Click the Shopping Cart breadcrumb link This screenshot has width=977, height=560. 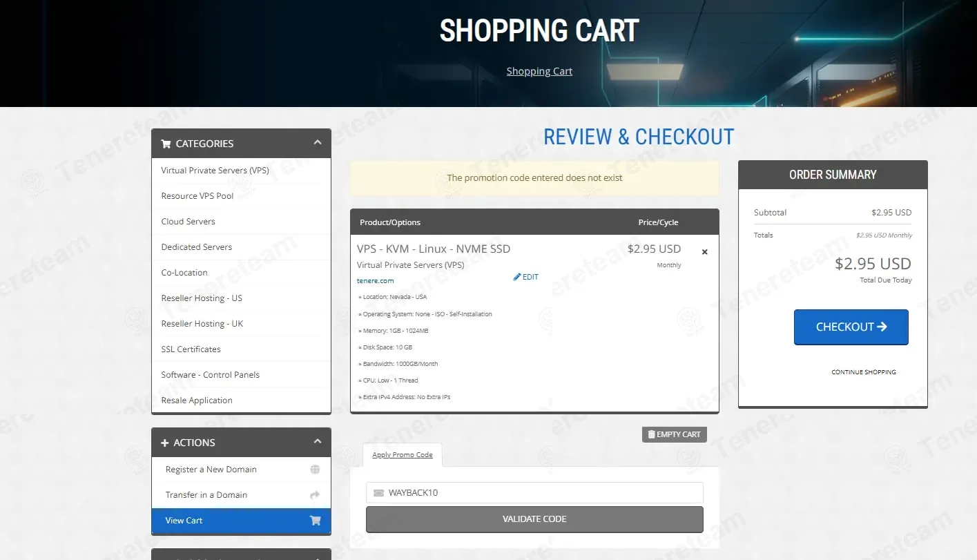tap(539, 71)
